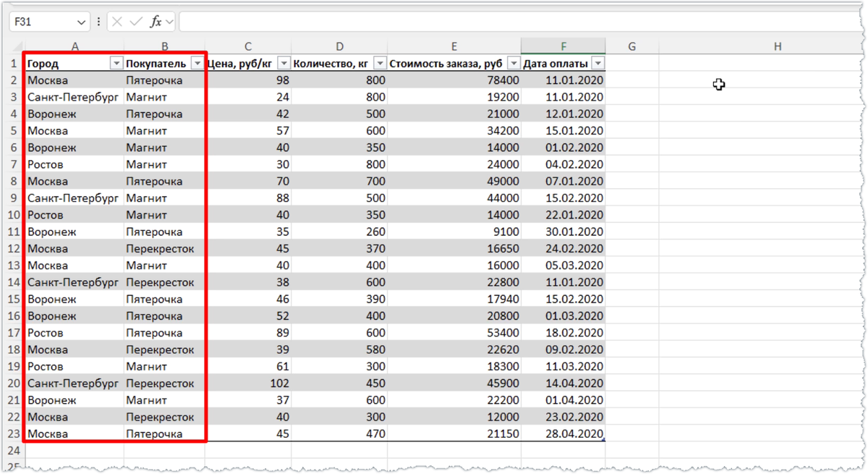Image resolution: width=868 pixels, height=474 pixels.
Task: Click Санкт-Петербург in row 3
Action: 75,97
